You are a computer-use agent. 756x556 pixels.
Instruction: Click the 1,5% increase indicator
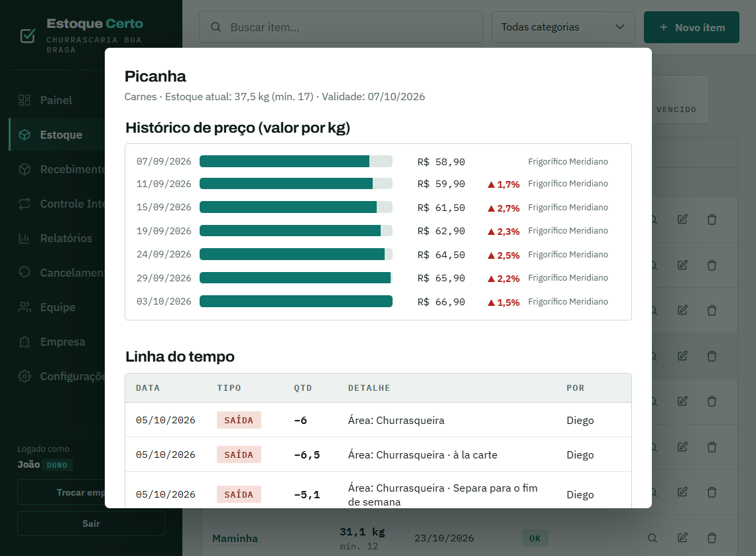(503, 303)
